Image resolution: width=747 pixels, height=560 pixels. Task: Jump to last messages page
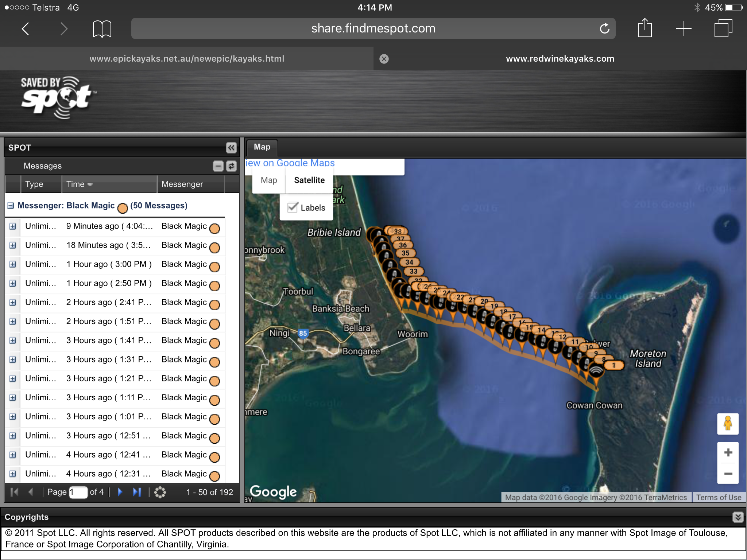click(x=137, y=492)
